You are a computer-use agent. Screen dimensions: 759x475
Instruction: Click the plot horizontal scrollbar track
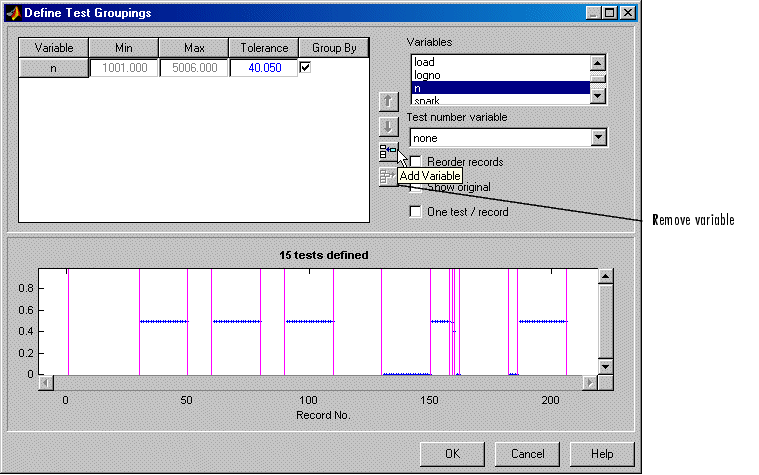(x=318, y=383)
